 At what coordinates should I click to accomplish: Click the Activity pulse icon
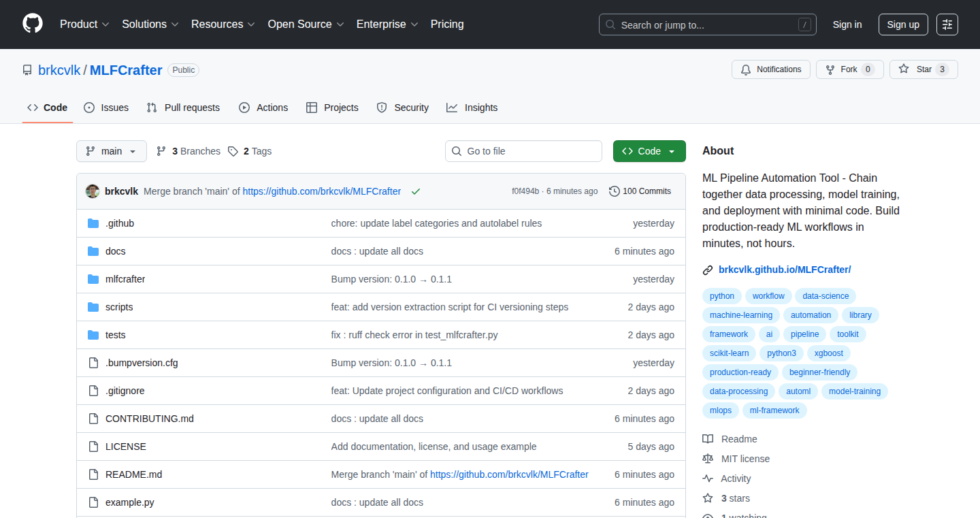tap(708, 479)
